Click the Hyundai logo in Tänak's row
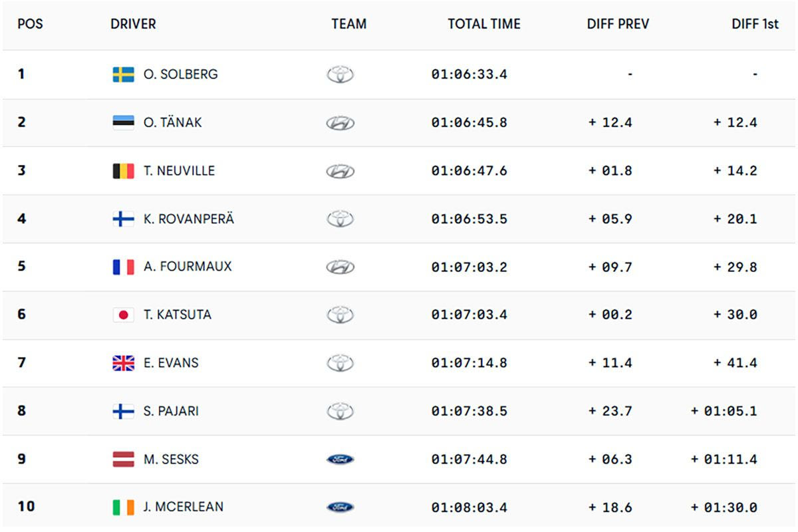 pos(340,123)
